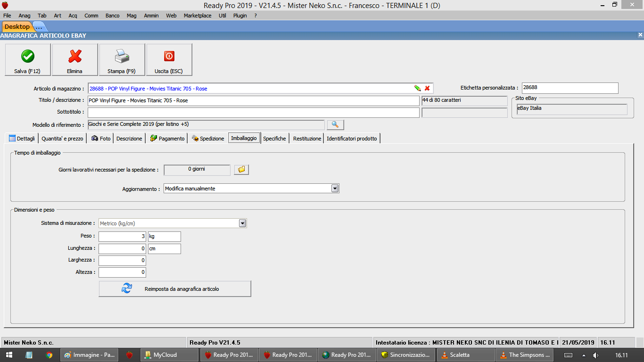The image size is (644, 362).
Task: Open the File menu
Action: coord(7,16)
